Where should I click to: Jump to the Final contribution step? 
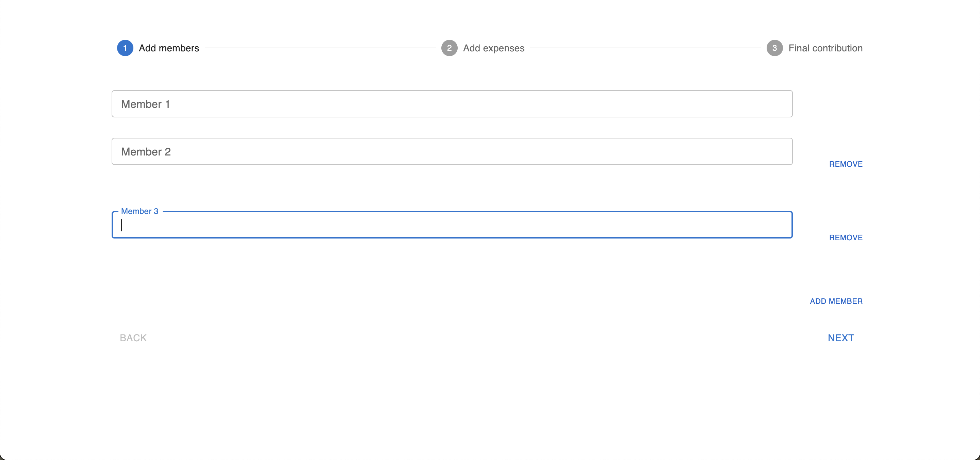pyautogui.click(x=826, y=48)
